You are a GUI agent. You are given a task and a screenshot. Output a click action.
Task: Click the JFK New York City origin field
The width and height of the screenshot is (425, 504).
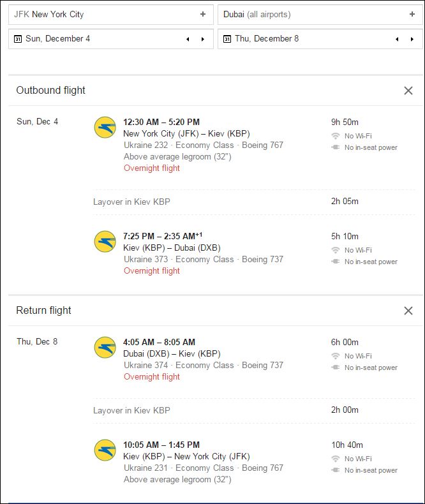[x=111, y=15]
